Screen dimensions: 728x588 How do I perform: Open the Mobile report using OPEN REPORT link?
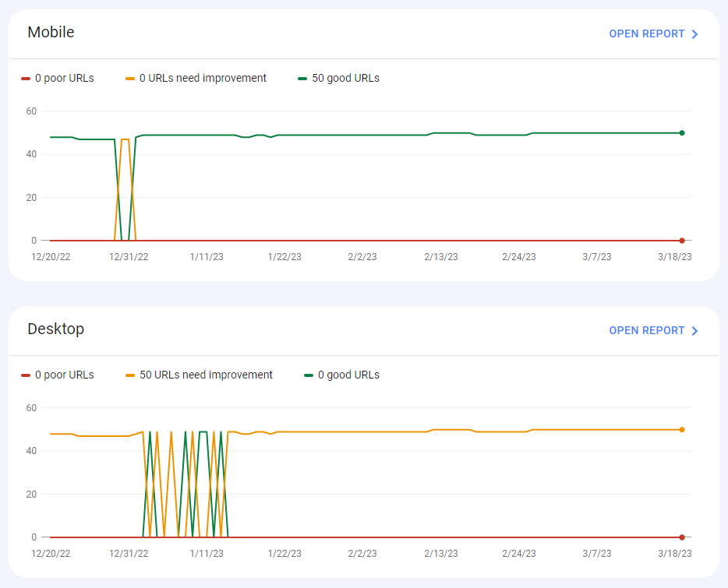click(x=646, y=33)
